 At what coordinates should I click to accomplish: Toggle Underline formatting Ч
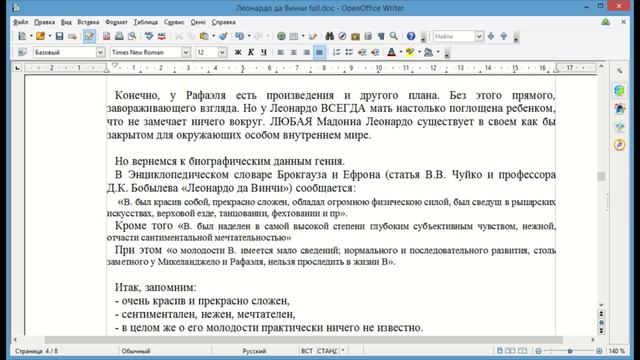pyautogui.click(x=264, y=52)
